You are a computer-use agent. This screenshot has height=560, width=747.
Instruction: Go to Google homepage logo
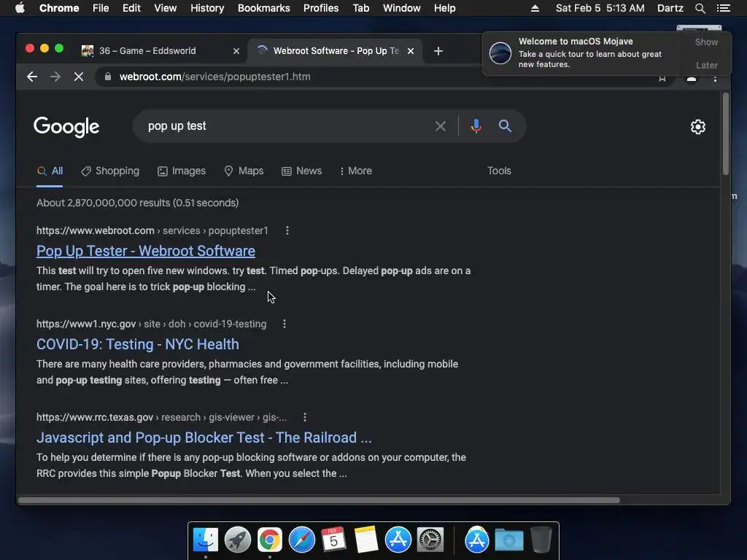click(x=66, y=127)
